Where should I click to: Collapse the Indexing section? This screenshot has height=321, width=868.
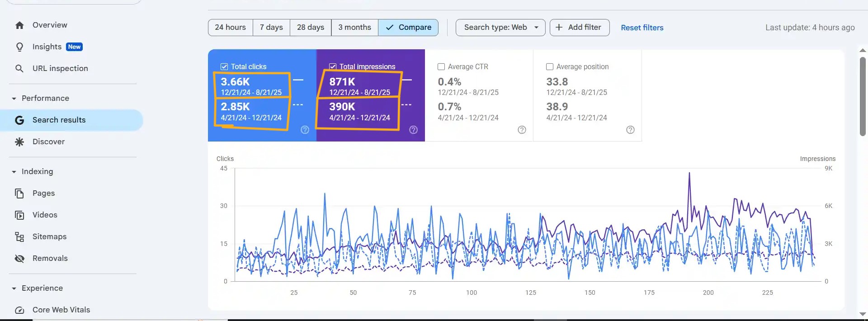pos(14,172)
